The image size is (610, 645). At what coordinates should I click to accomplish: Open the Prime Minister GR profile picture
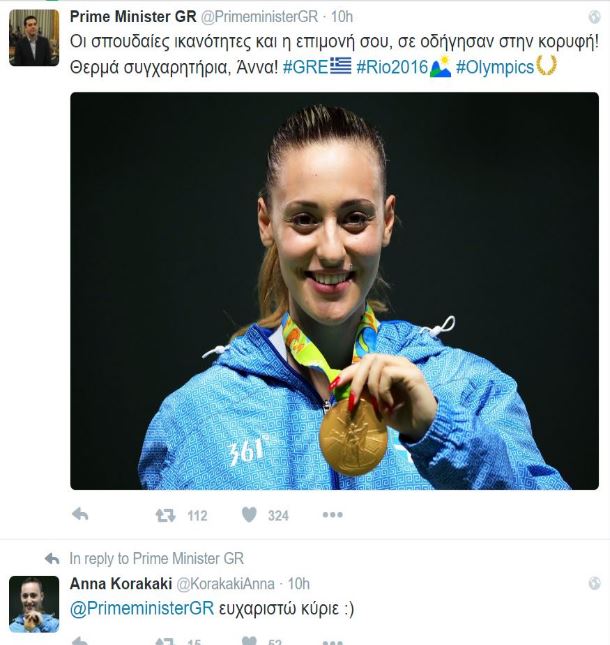pos(34,37)
